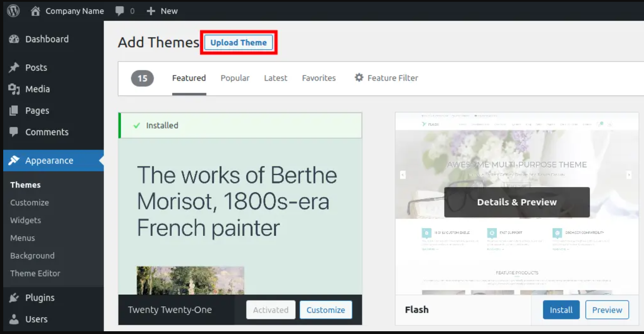Switch to the Latest tab

(x=276, y=78)
